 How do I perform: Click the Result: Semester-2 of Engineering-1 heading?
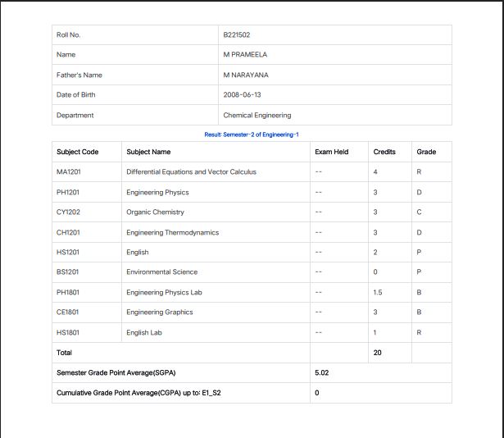click(252, 134)
